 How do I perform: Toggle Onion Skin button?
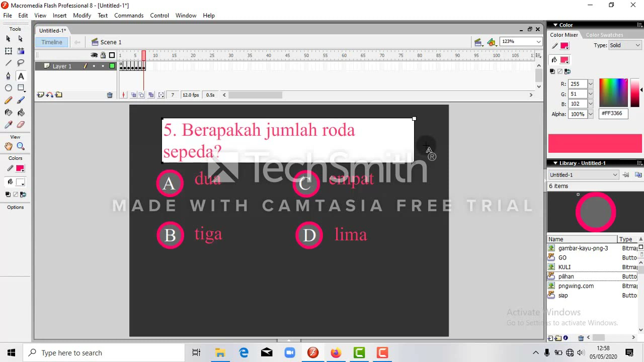pos(133,95)
